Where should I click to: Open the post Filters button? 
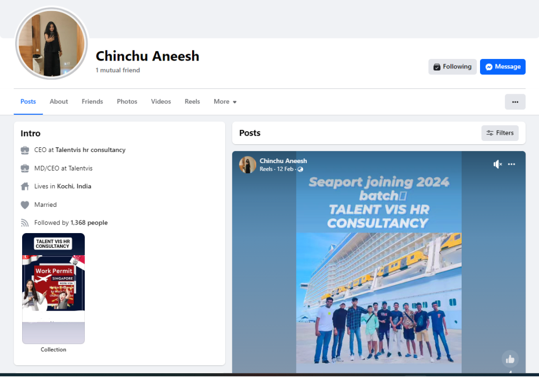(500, 133)
